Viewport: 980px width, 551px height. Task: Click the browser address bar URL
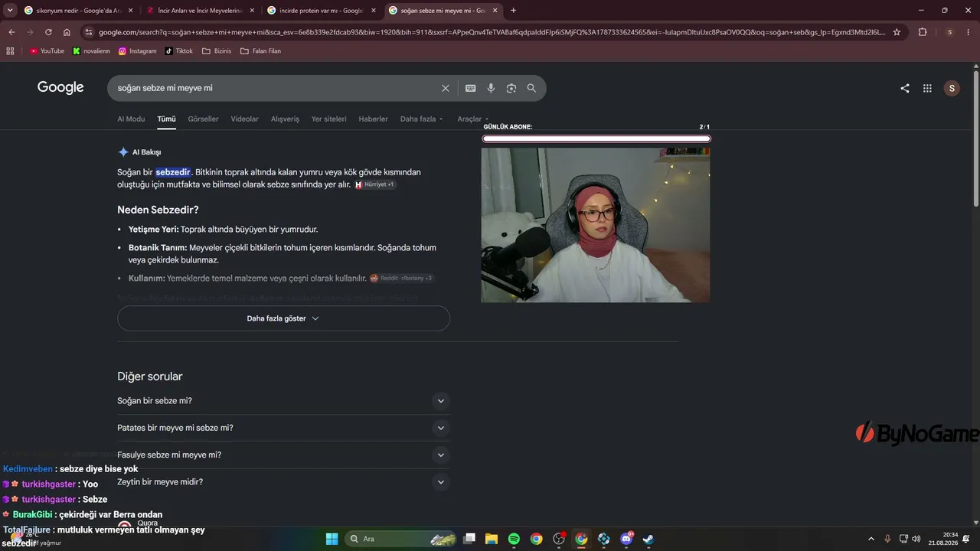click(492, 32)
